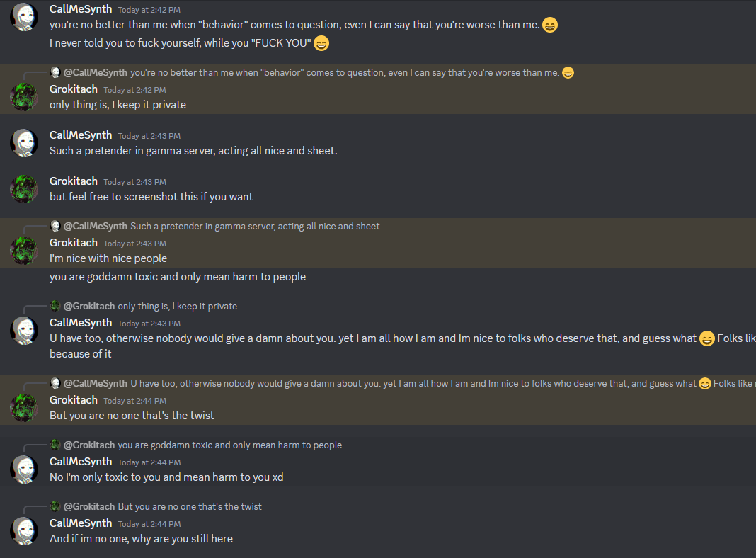Open Grokitach's avatar next to "only thing is, I keep it private"

23,96
